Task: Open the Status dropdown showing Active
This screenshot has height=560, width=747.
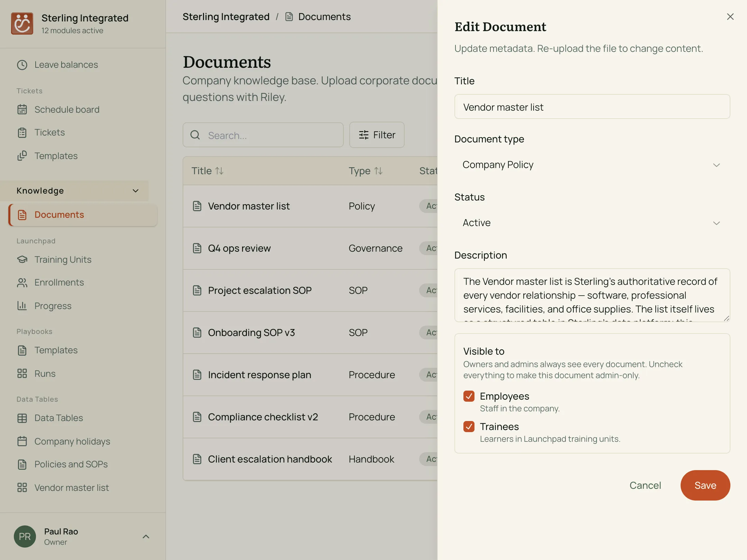Action: click(x=592, y=223)
